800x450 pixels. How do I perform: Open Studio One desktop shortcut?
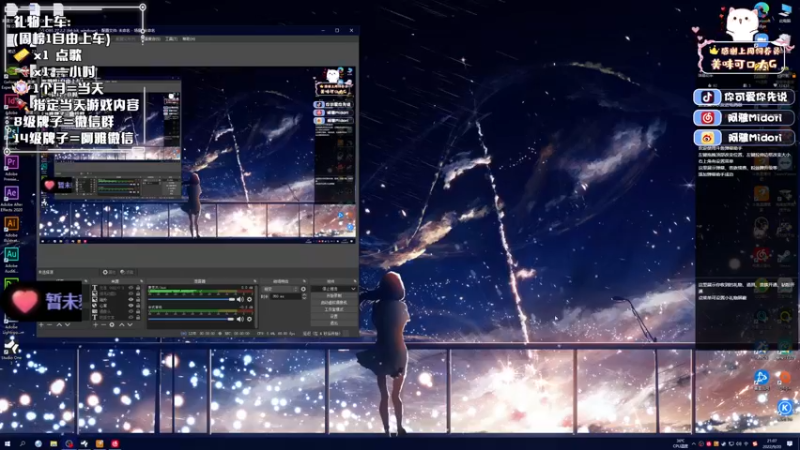[11, 350]
